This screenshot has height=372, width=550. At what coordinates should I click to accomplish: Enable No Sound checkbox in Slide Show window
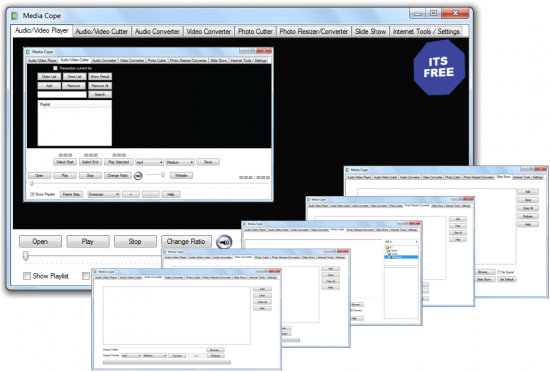(499, 272)
